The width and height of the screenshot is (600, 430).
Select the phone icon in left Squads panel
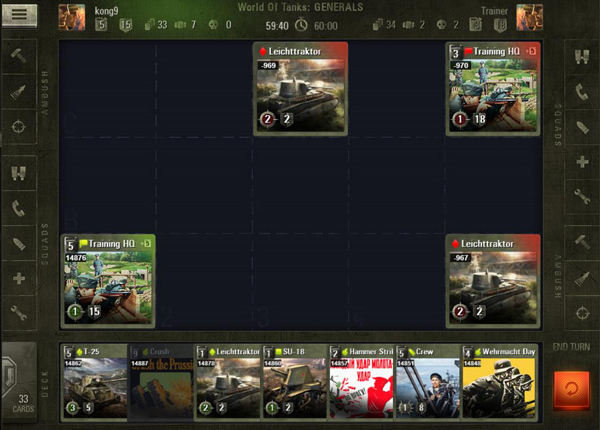click(x=19, y=209)
